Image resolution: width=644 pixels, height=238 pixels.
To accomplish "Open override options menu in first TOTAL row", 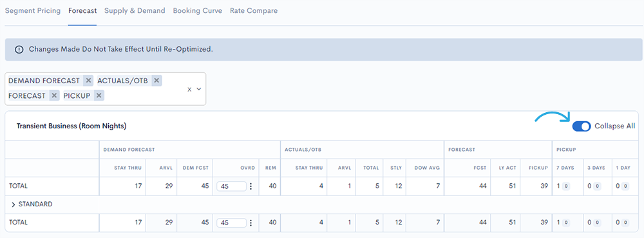I will [251, 186].
